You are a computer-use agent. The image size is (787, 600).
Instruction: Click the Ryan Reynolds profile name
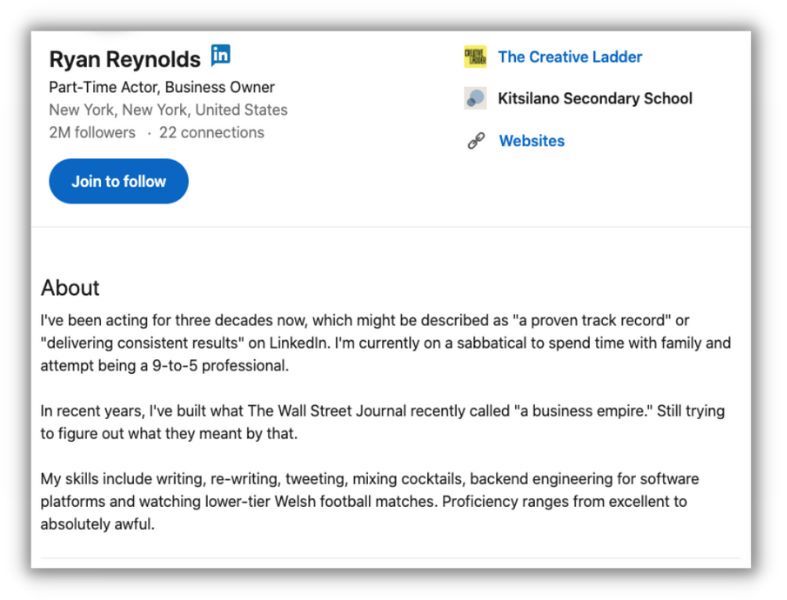click(124, 59)
